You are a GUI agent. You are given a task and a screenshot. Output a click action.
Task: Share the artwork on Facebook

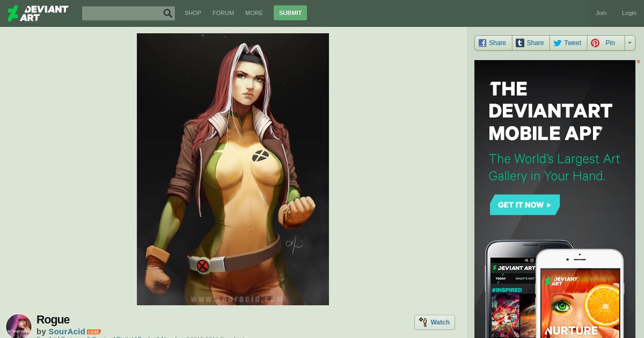point(493,43)
